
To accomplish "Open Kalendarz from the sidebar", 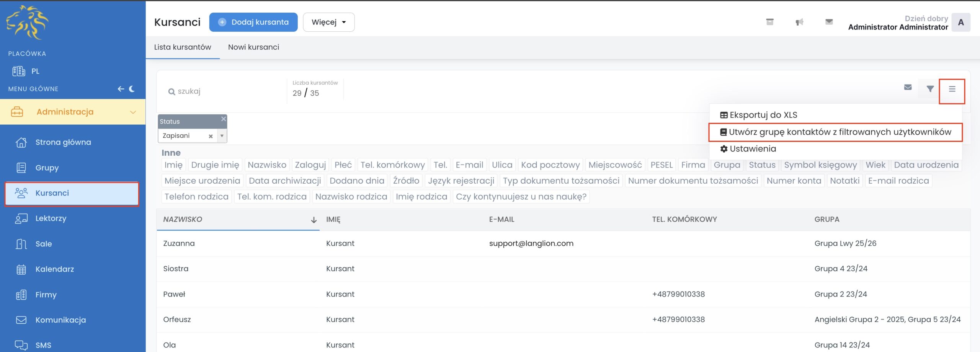I will pyautogui.click(x=54, y=269).
